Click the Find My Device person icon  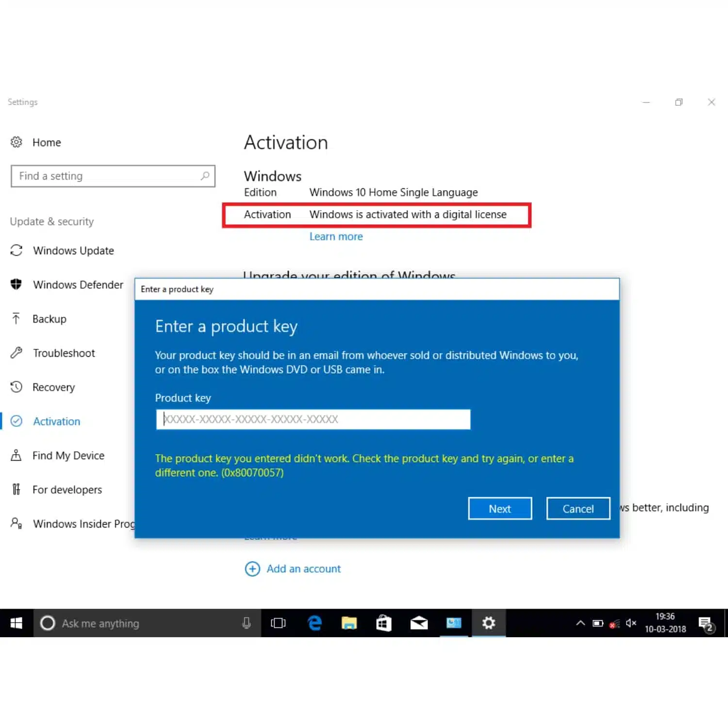[16, 455]
